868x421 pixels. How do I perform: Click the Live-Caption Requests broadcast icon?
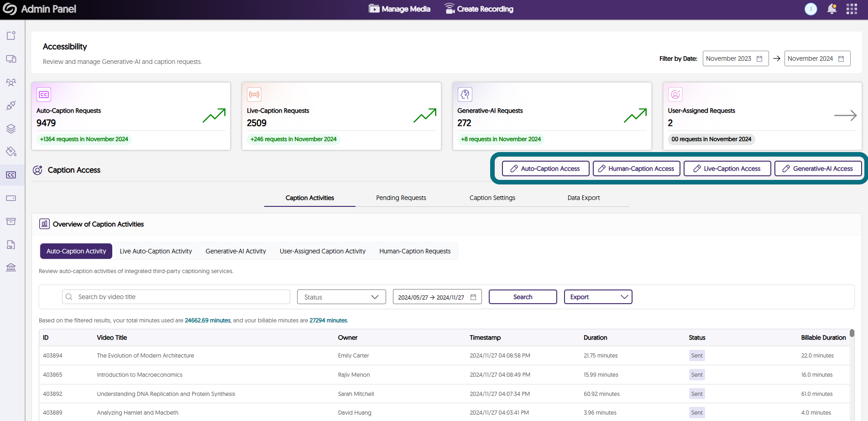(x=254, y=95)
